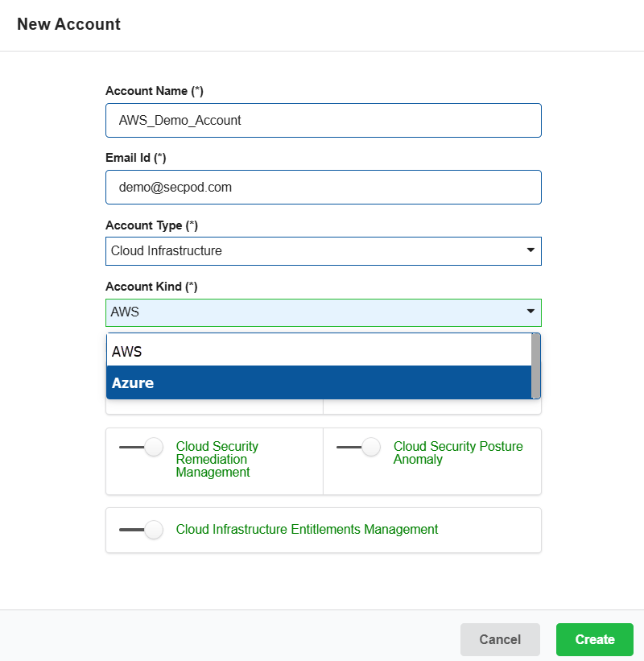This screenshot has width=644, height=661.
Task: Click the New Account dialog title
Action: [68, 24]
